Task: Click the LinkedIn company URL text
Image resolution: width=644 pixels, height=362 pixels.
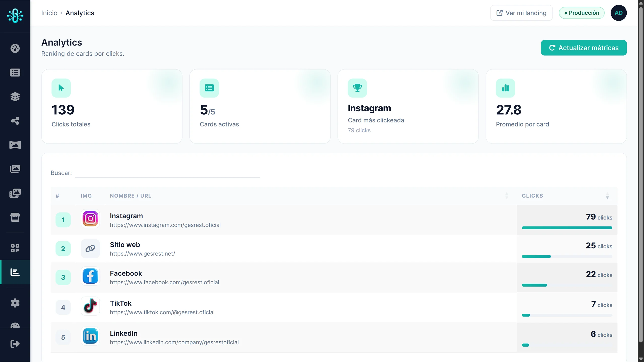Action: tap(174, 342)
